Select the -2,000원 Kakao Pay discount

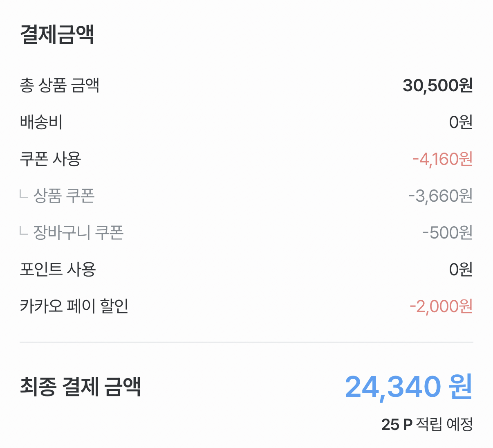click(441, 306)
